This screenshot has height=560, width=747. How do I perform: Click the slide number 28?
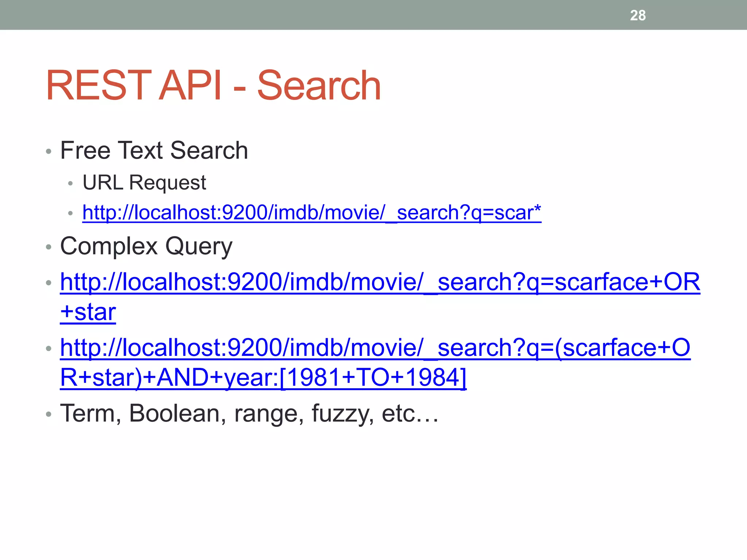pos(638,15)
